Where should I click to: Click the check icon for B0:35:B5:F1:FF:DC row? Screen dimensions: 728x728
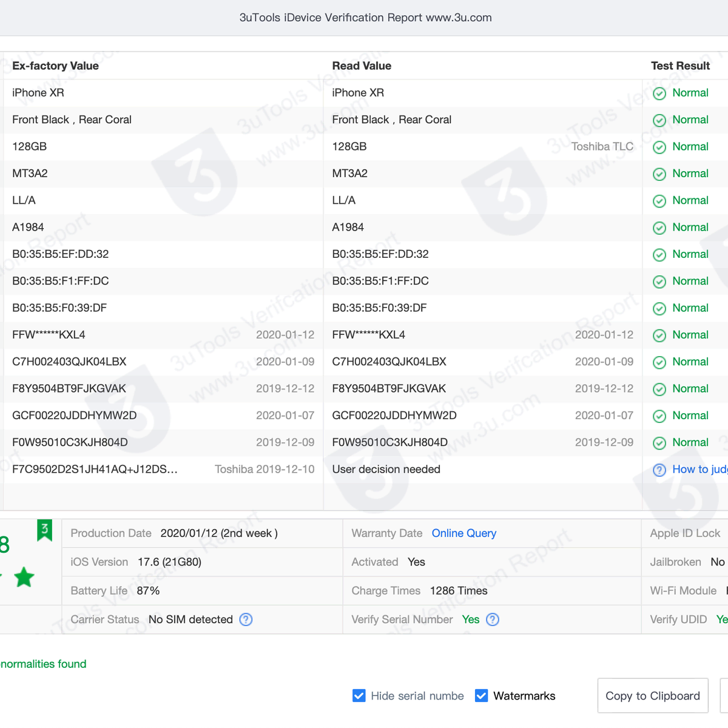click(x=659, y=281)
